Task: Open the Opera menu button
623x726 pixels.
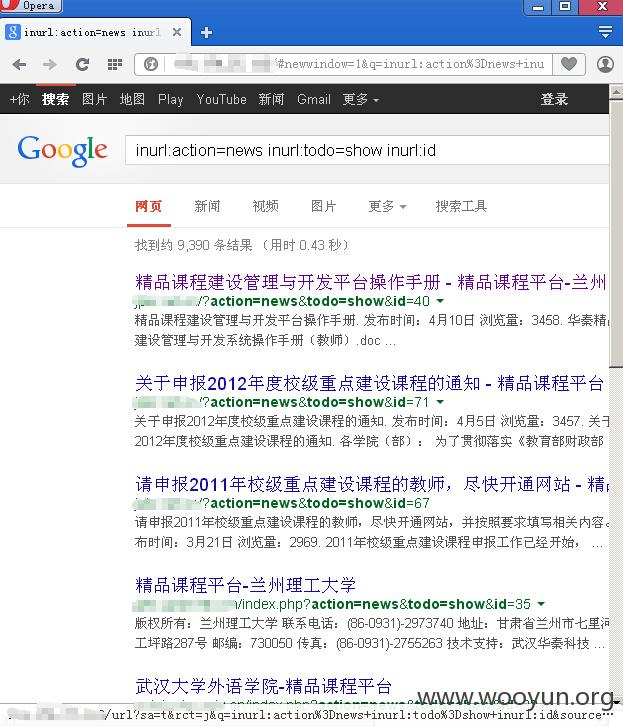Action: [31, 6]
